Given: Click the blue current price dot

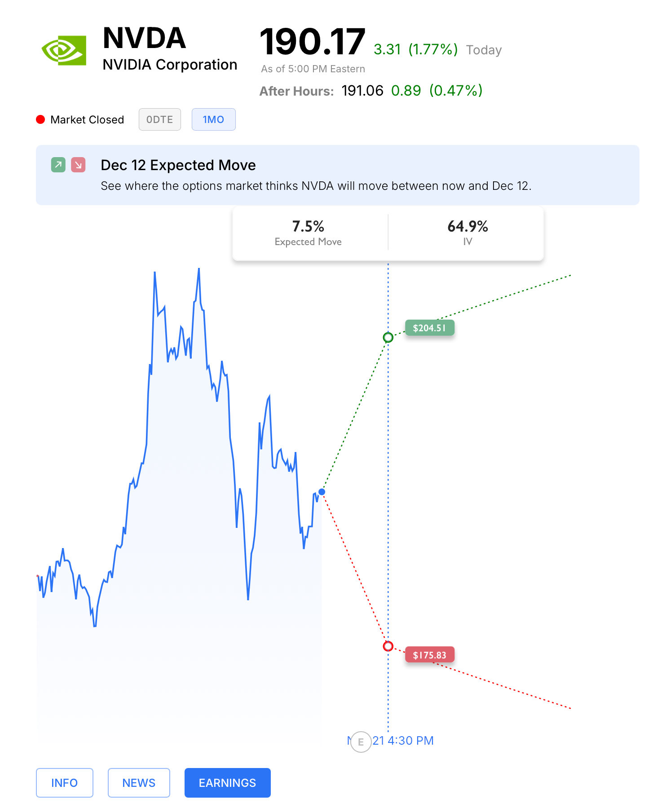Looking at the screenshot, I should pyautogui.click(x=322, y=492).
